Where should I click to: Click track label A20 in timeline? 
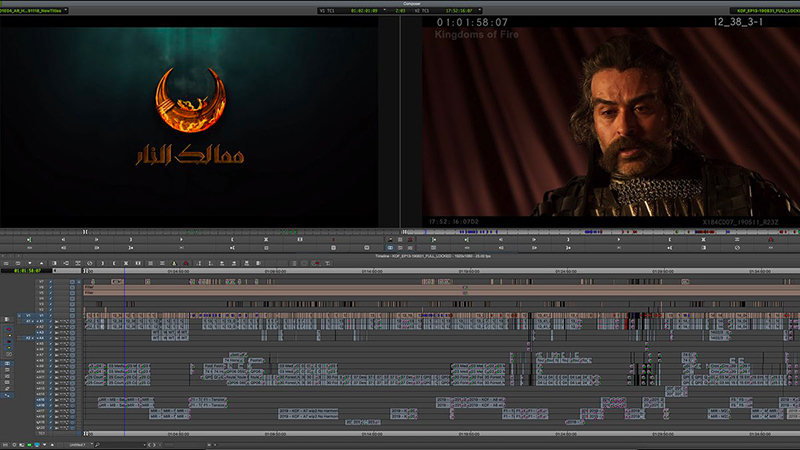point(40,428)
